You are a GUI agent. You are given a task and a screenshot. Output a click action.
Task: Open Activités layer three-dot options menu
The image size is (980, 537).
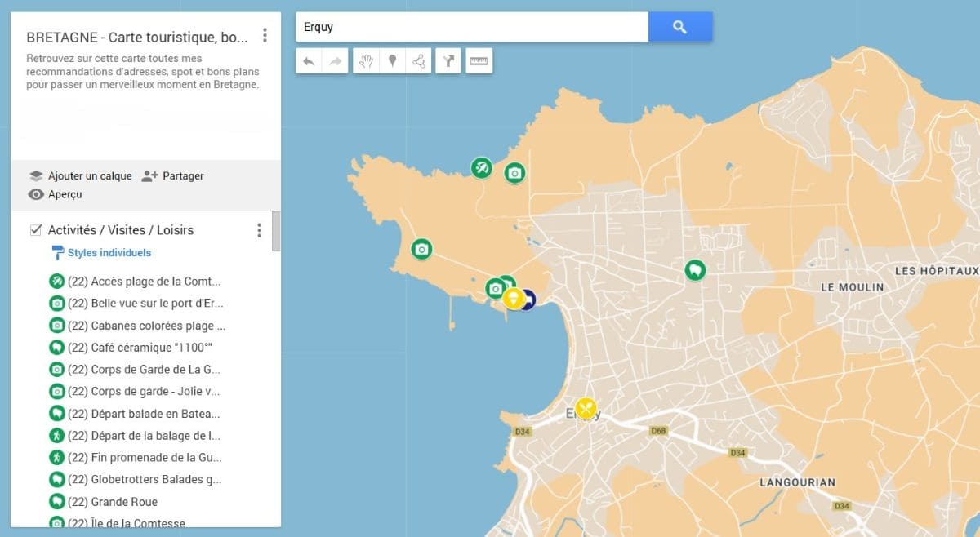click(x=259, y=230)
